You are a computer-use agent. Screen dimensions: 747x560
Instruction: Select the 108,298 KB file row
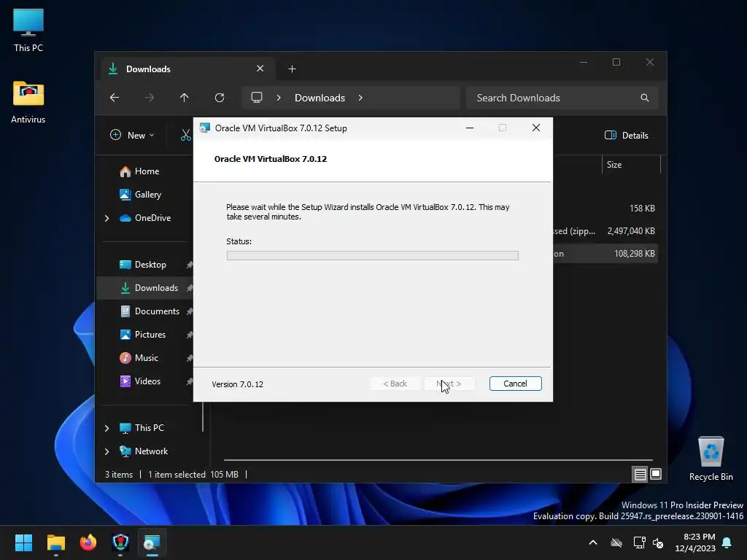(x=634, y=254)
